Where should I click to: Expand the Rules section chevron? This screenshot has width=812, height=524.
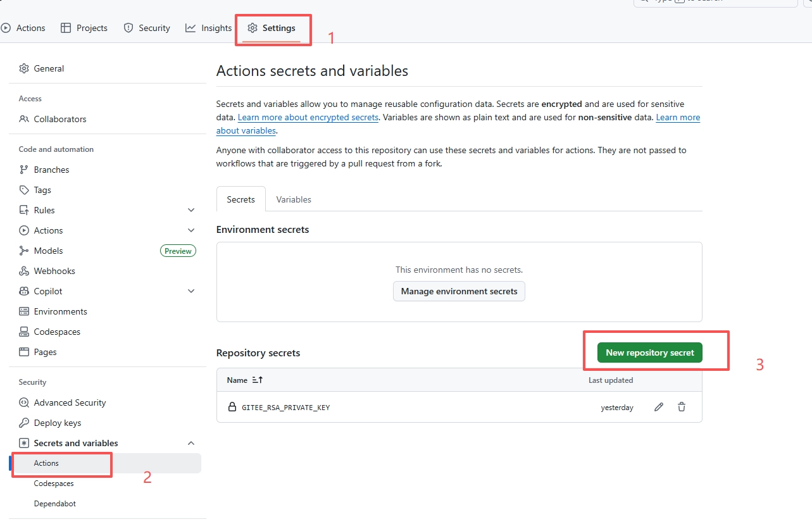pyautogui.click(x=191, y=210)
